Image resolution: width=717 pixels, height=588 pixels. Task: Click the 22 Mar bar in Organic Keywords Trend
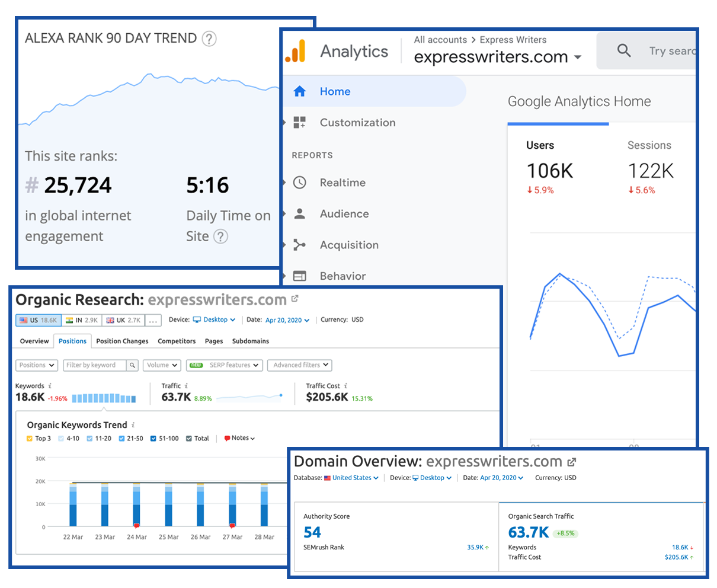[x=73, y=504]
